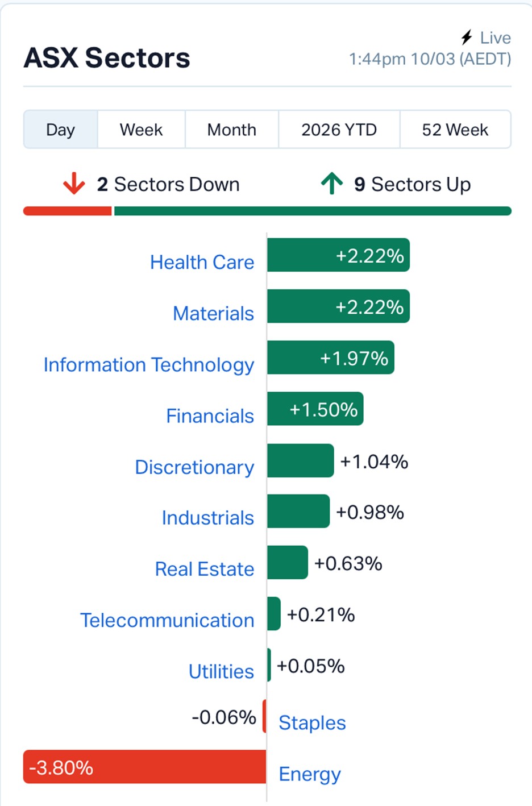Open the Staples sector link
Viewport: 532px width, 806px height.
click(x=312, y=722)
